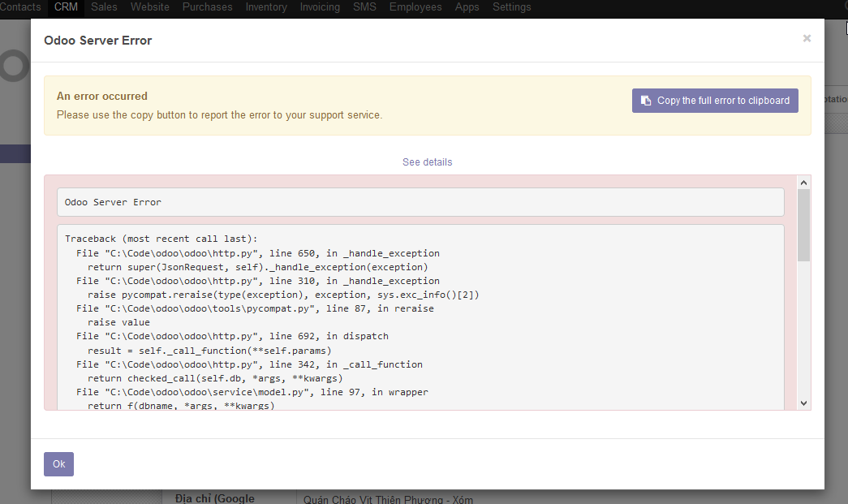This screenshot has width=848, height=504.
Task: Click scrollbar up arrow in traceback panel
Action: pos(803,183)
